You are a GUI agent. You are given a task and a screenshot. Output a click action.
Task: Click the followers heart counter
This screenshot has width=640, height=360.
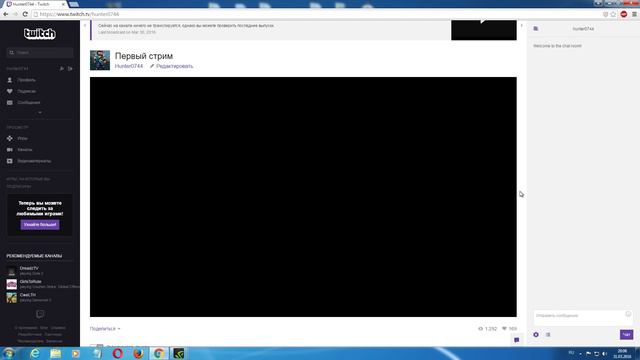(x=509, y=329)
